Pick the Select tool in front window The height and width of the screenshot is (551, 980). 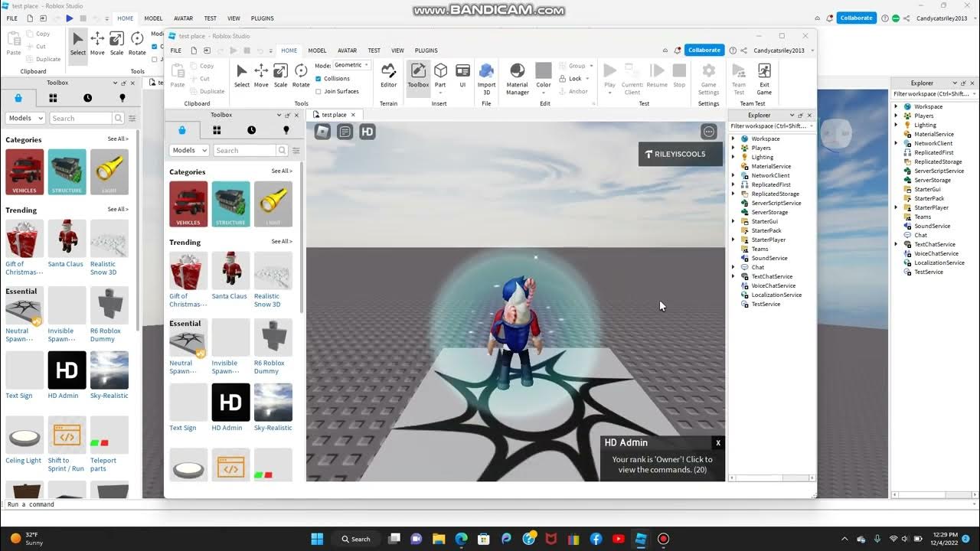[241, 75]
